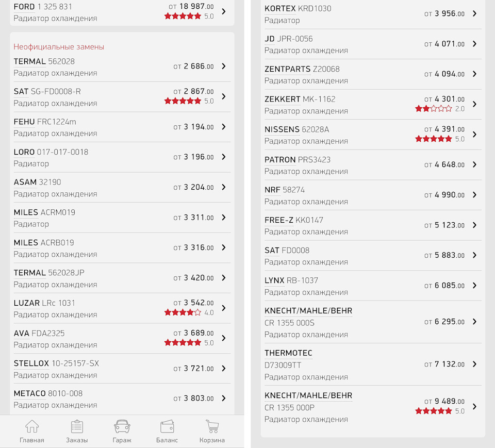Open the Баланс wallet icon
495x448 pixels.
point(167,426)
